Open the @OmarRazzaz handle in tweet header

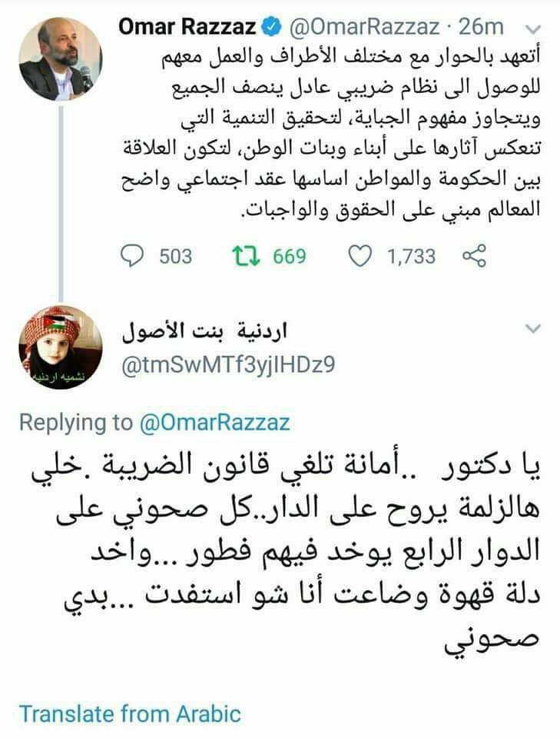365,27
